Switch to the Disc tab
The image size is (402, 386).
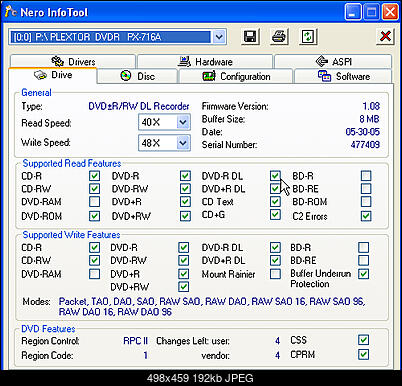pyautogui.click(x=137, y=76)
